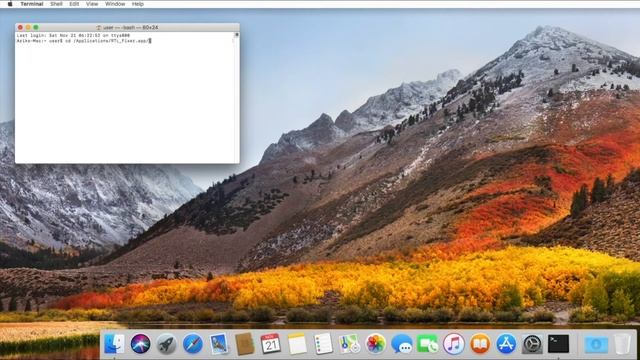This screenshot has height=360, width=640.
Task: Open Trash in the Dock
Action: (622, 344)
